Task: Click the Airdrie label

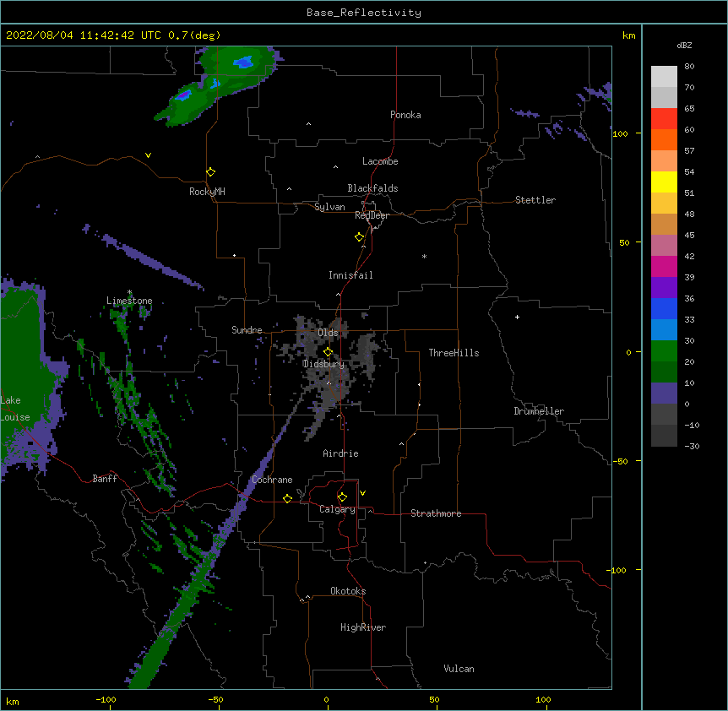Action: (341, 453)
